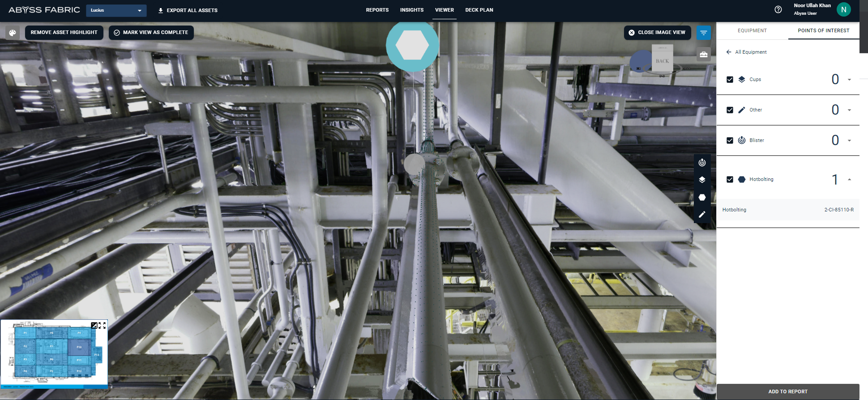Click Add to Report button
Screen dimensions: 868x400
(787, 391)
